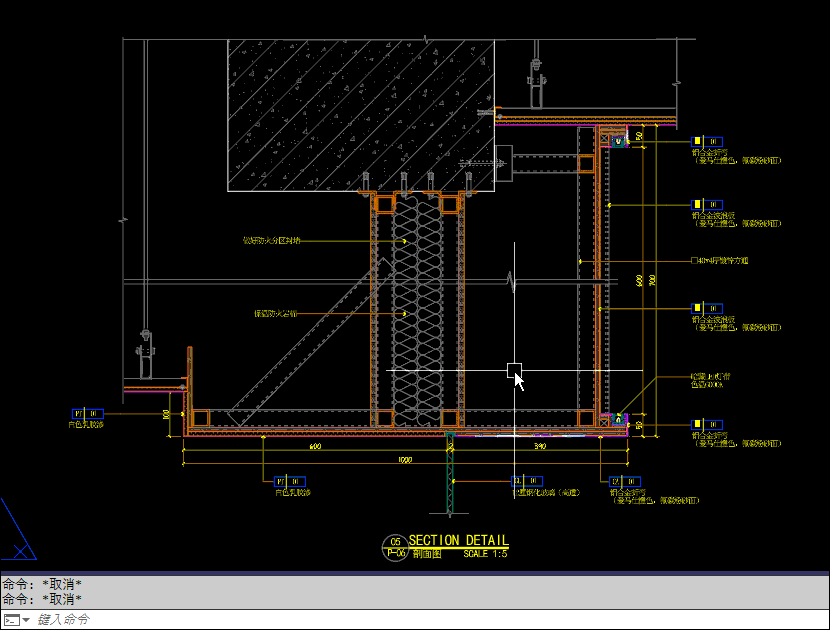Pick the concrete hatch block
The height and width of the screenshot is (630, 830).
coord(360,112)
